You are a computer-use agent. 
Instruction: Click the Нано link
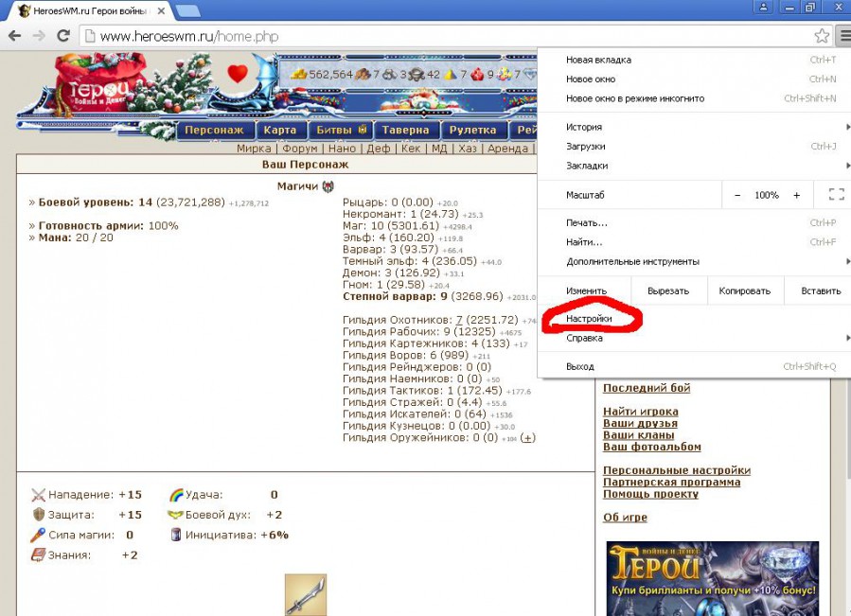(342, 149)
